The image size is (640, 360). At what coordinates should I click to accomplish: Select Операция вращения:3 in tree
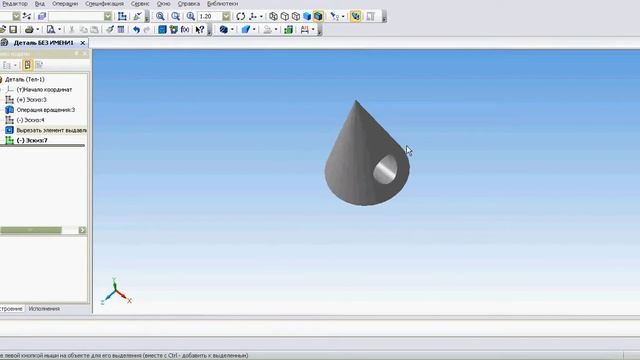46,110
